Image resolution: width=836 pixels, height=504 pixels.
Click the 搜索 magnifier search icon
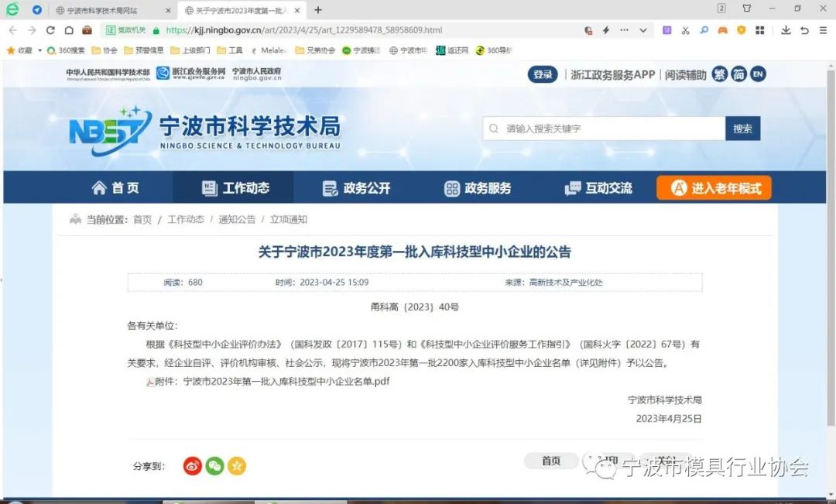tap(742, 129)
